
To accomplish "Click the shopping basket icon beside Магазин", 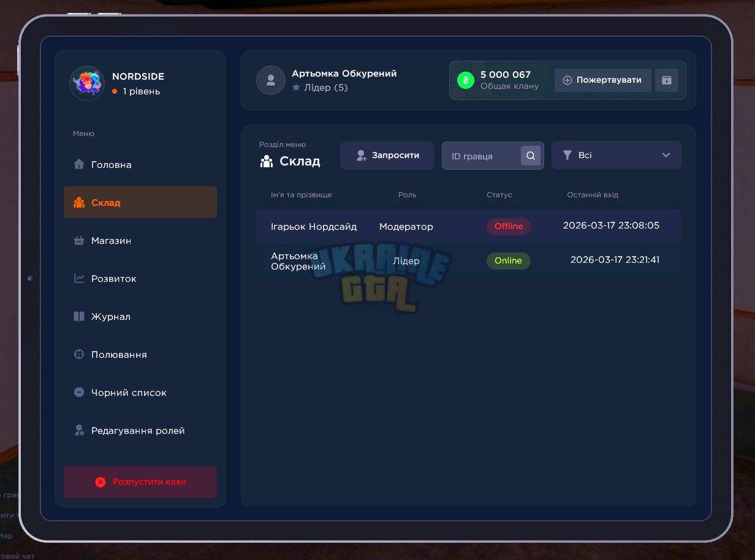I will point(79,240).
